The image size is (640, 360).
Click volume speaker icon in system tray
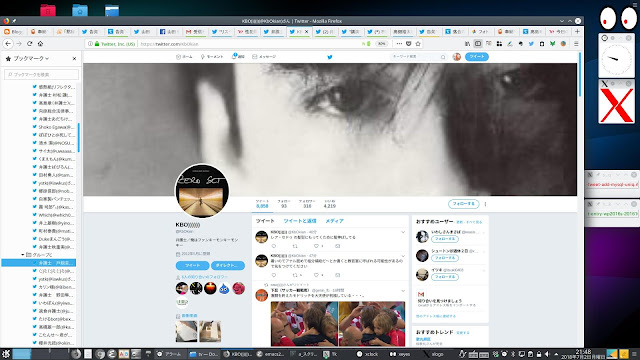click(547, 354)
